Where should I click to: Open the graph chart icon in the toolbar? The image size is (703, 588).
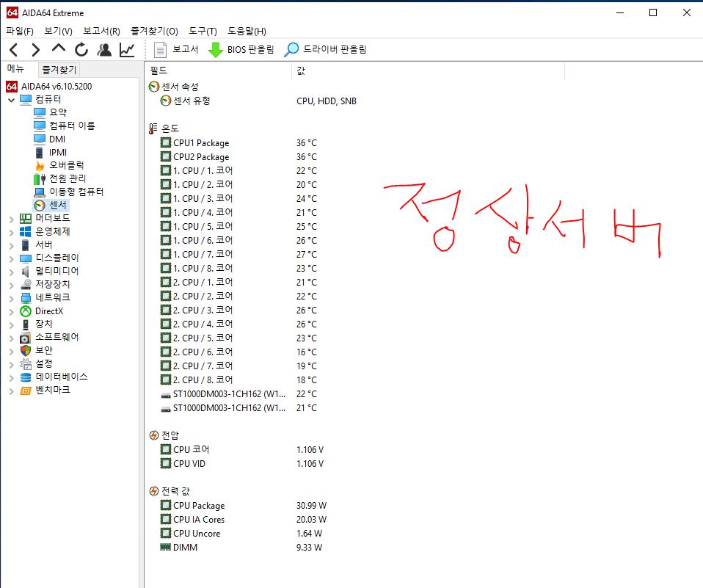128,49
